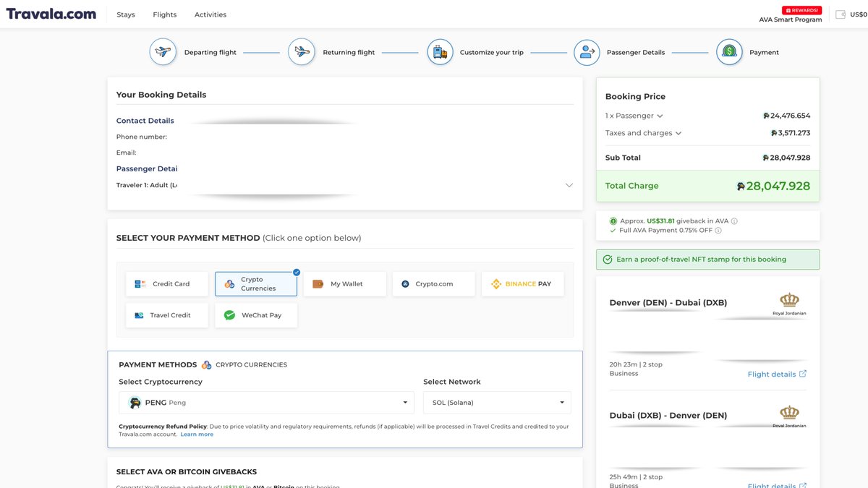Click Earn a proof-of-travel NFT stamp banner

(x=707, y=260)
